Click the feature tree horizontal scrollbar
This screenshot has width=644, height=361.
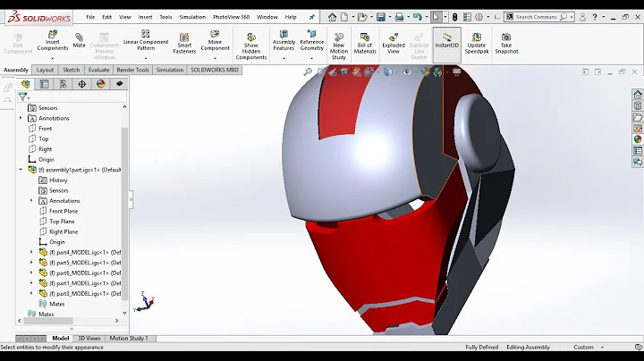48,321
